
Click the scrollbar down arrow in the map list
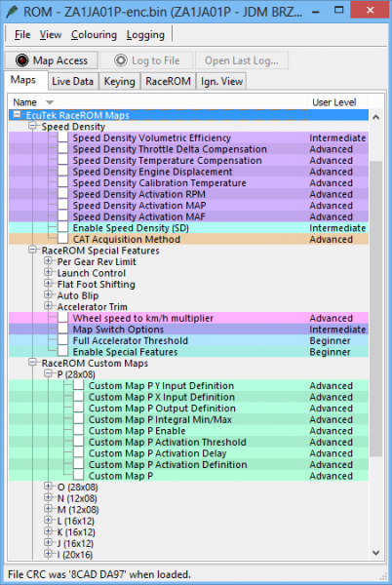(x=376, y=553)
